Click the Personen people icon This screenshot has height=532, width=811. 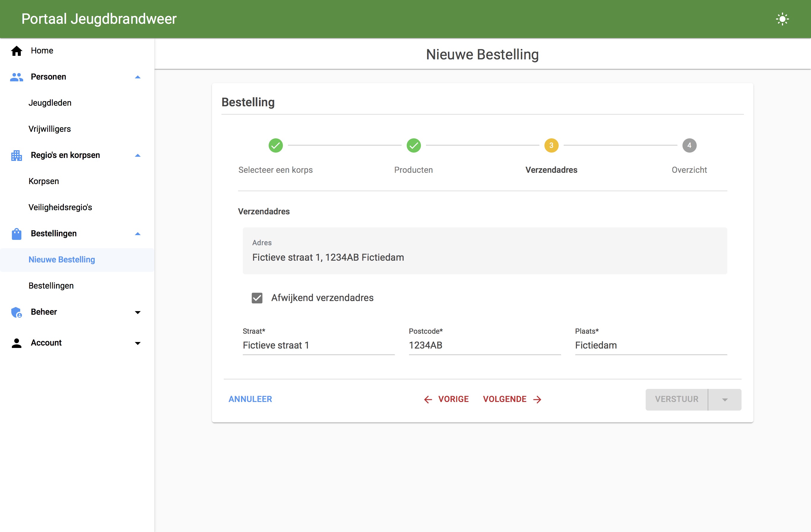tap(16, 77)
